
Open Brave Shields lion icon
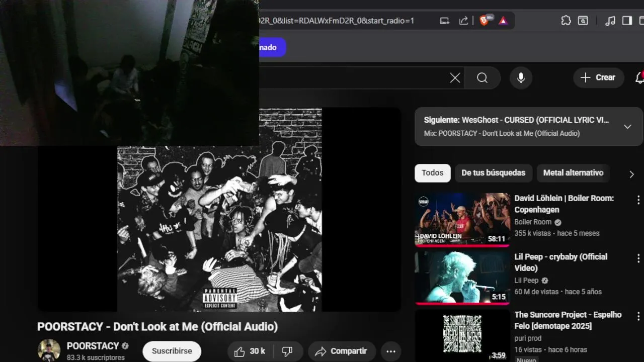pos(485,21)
